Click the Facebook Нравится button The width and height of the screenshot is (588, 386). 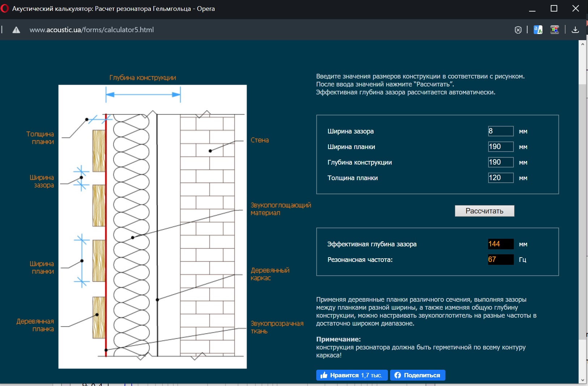[352, 375]
